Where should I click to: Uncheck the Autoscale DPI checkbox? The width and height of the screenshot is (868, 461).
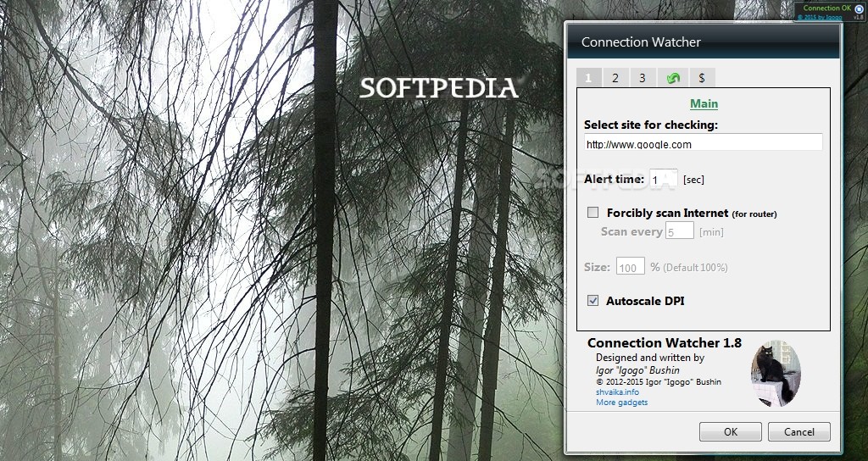coord(593,301)
